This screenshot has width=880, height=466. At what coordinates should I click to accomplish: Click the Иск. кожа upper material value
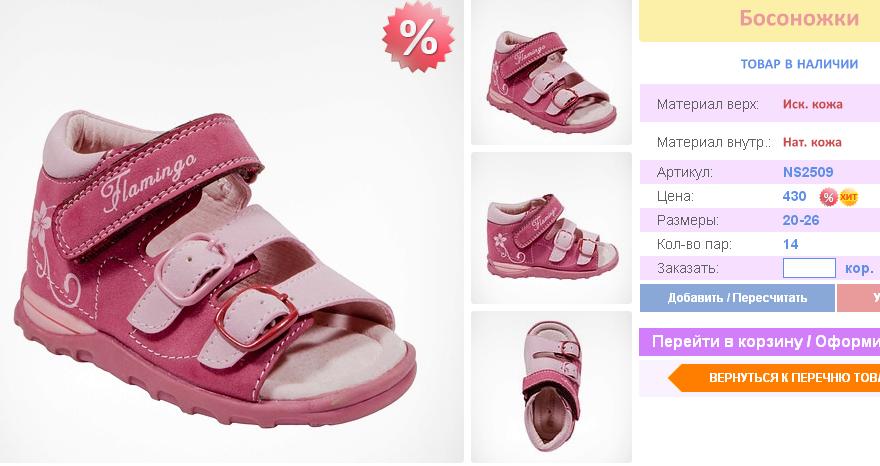[812, 104]
